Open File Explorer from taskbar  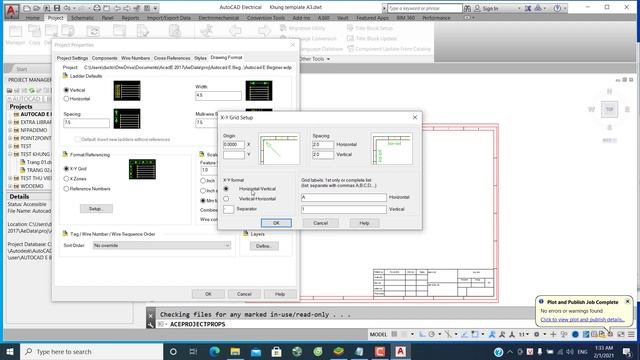point(235,351)
